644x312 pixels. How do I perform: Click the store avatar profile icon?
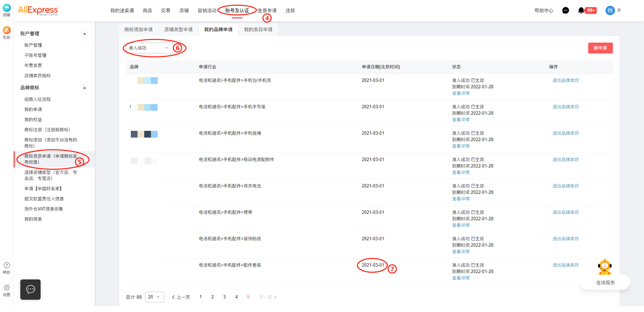pyautogui.click(x=610, y=10)
